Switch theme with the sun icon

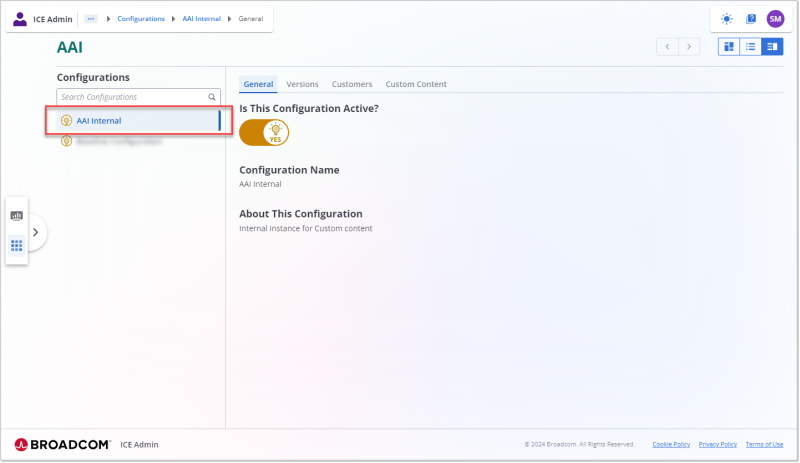coord(727,19)
